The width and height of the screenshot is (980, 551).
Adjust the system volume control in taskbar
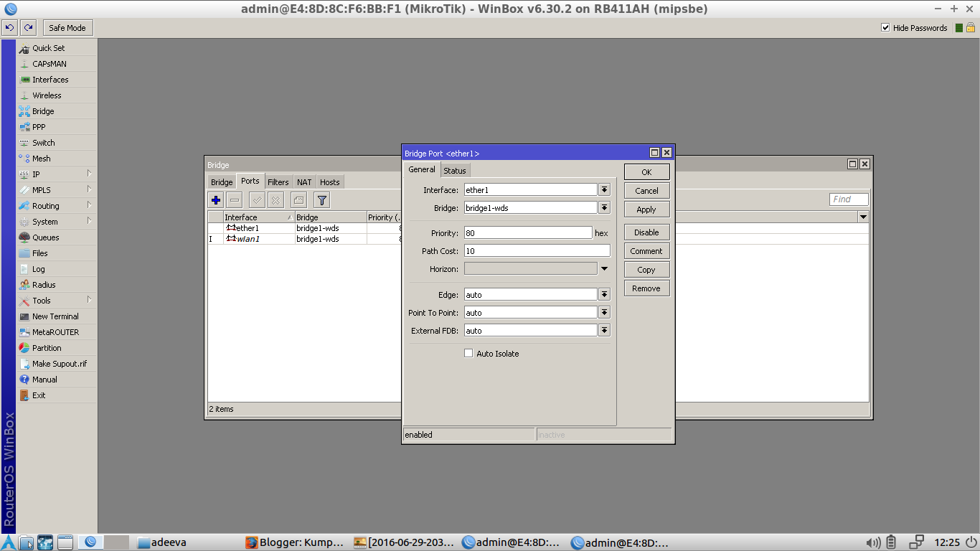(872, 542)
